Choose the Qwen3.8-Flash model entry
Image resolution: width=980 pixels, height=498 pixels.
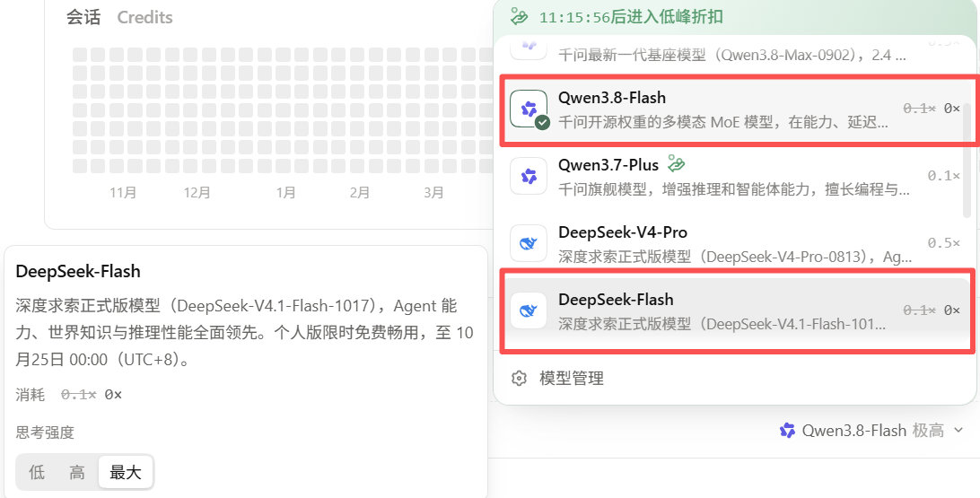pyautogui.click(x=737, y=109)
